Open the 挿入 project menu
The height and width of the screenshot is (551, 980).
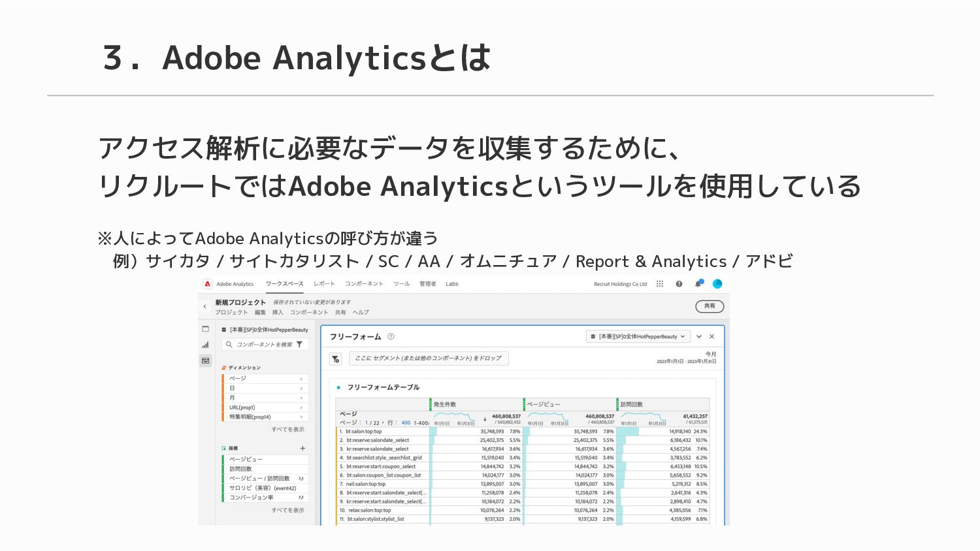point(278,313)
